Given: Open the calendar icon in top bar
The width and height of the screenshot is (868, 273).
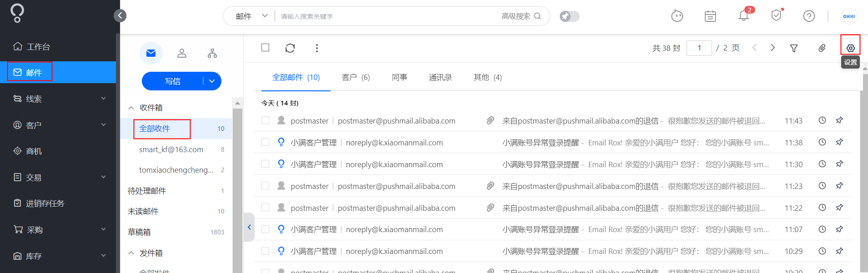Looking at the screenshot, I should (x=710, y=16).
